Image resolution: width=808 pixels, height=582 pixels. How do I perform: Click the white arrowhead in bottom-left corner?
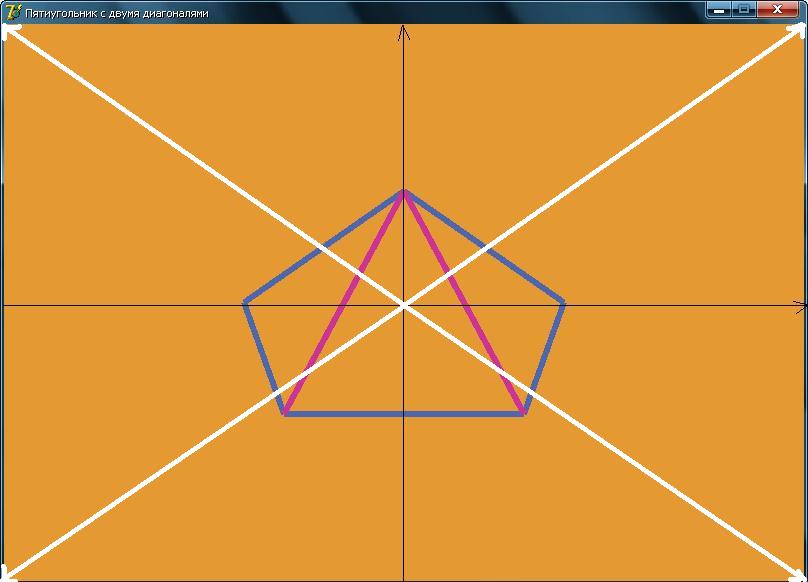point(9,574)
